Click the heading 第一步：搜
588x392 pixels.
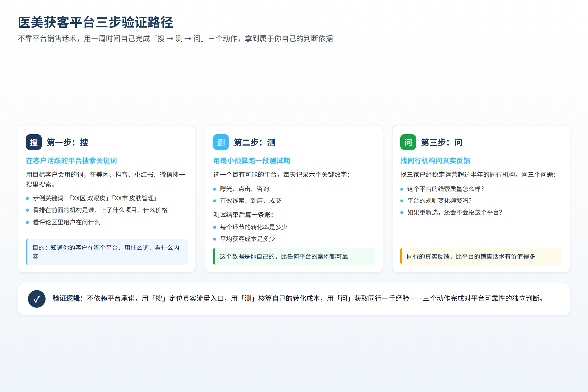point(68,143)
